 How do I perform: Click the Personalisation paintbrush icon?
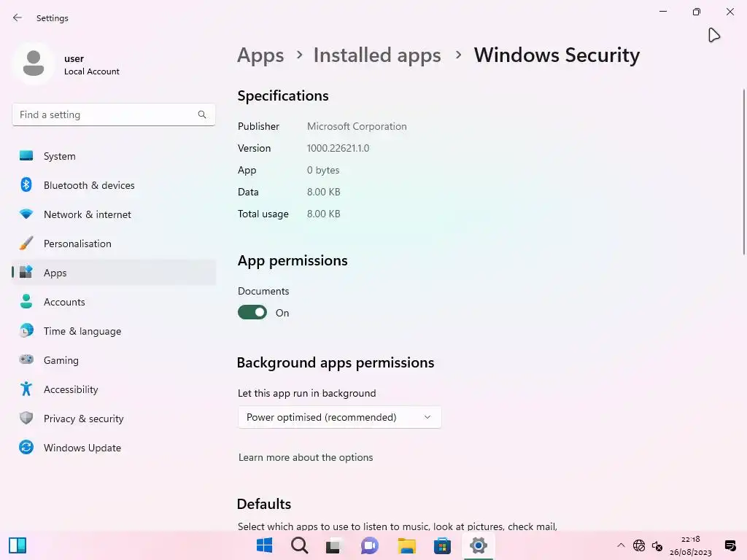tap(26, 243)
